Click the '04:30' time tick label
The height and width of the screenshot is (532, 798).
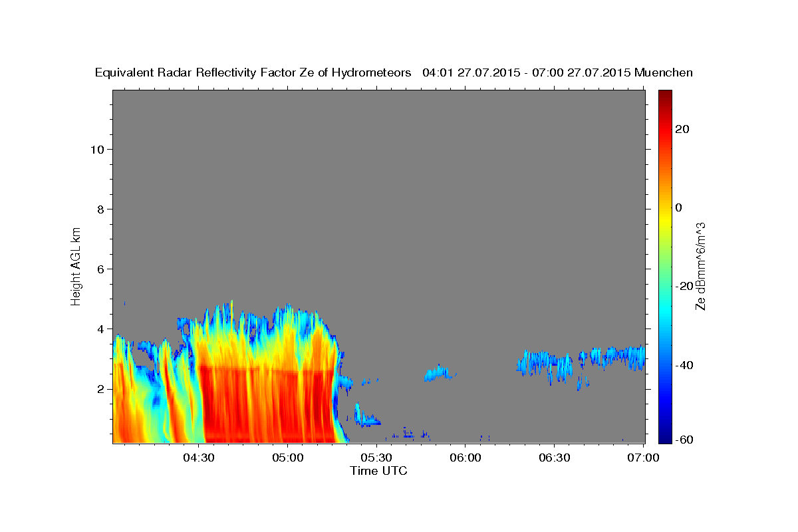click(199, 458)
